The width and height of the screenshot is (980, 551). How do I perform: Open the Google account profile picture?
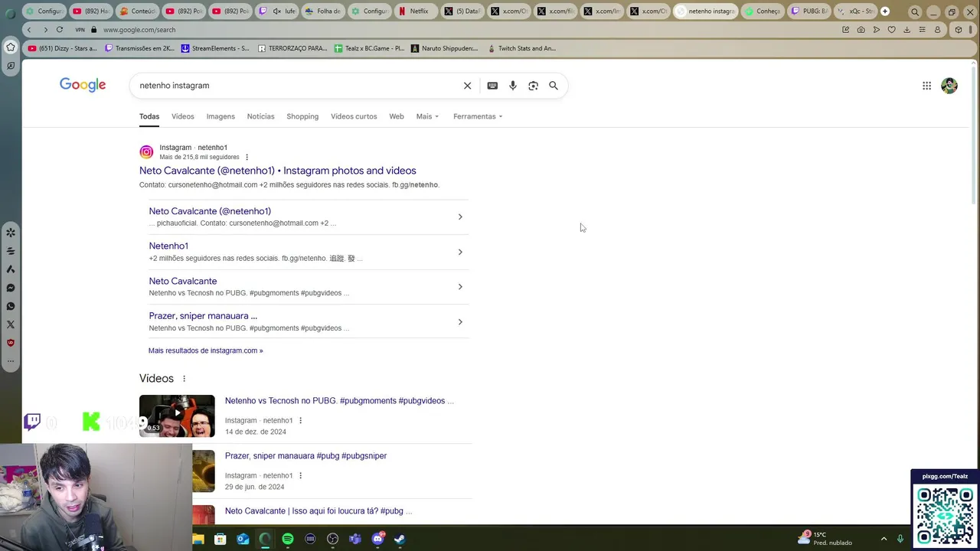pos(949,86)
